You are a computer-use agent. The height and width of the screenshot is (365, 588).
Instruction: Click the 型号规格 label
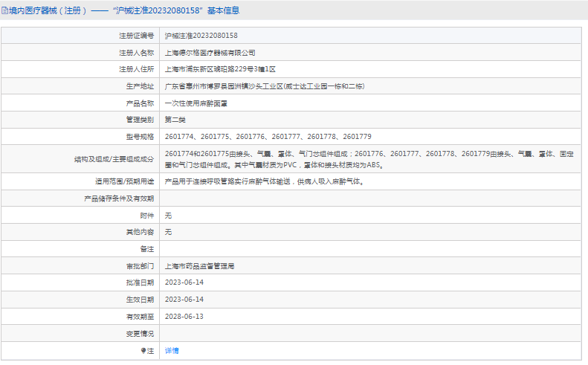(x=140, y=137)
